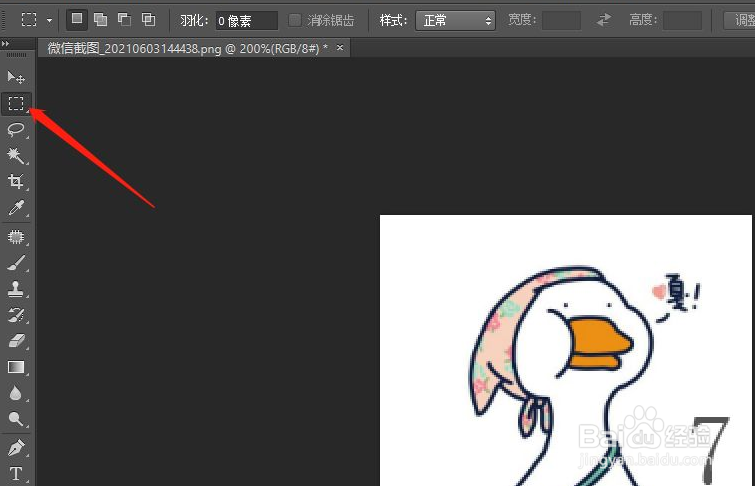Toggle the anti-alias (消除锯齿) checkbox
The image size is (755, 486).
pos(294,20)
